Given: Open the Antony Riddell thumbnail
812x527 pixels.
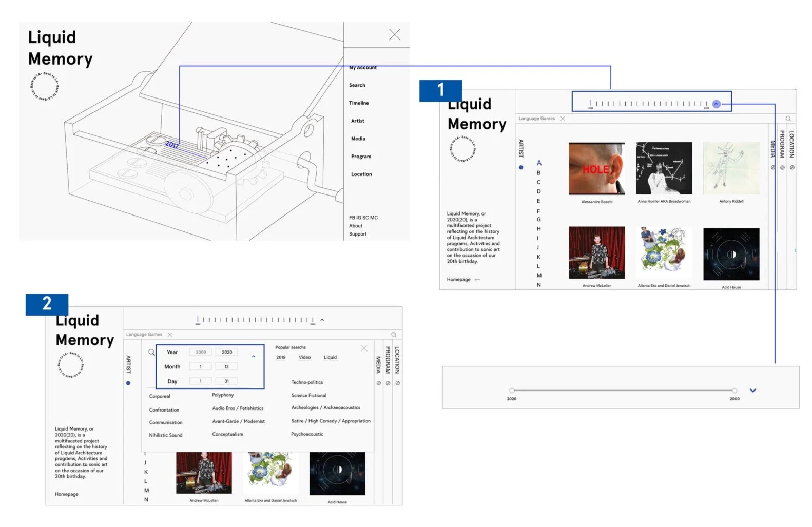Looking at the screenshot, I should 731,168.
